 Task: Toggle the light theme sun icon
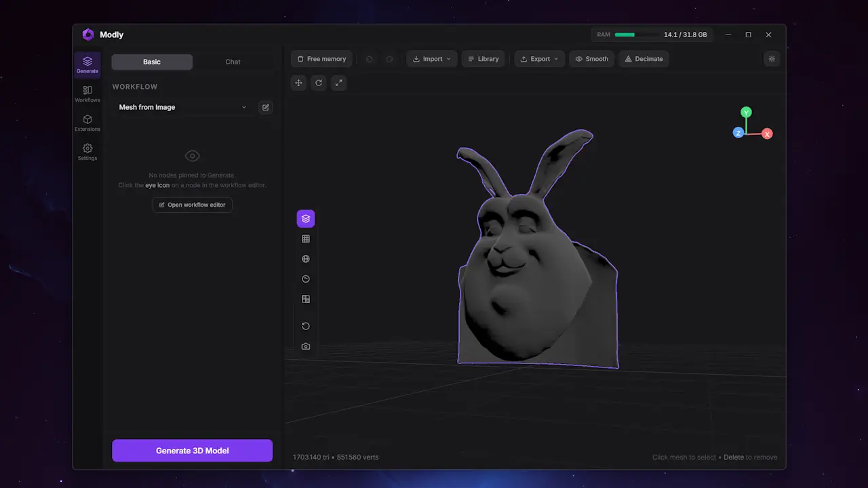tap(772, 59)
